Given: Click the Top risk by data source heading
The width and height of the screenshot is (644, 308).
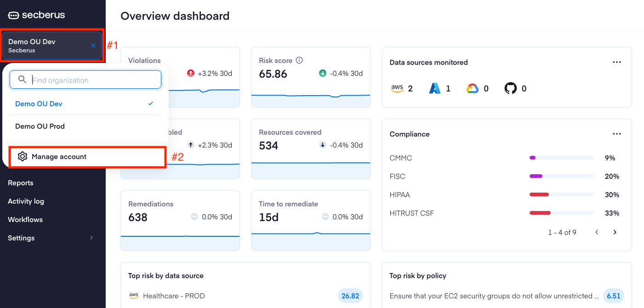Looking at the screenshot, I should point(166,276).
